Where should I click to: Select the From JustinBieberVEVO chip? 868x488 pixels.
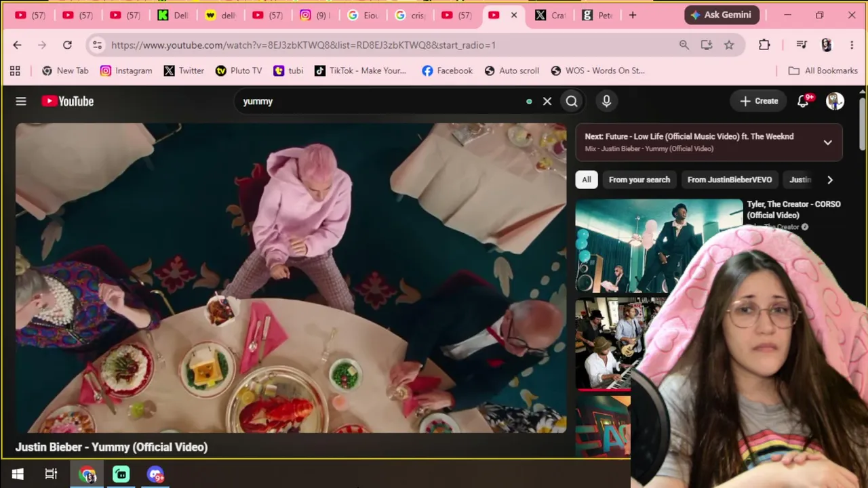click(x=730, y=180)
